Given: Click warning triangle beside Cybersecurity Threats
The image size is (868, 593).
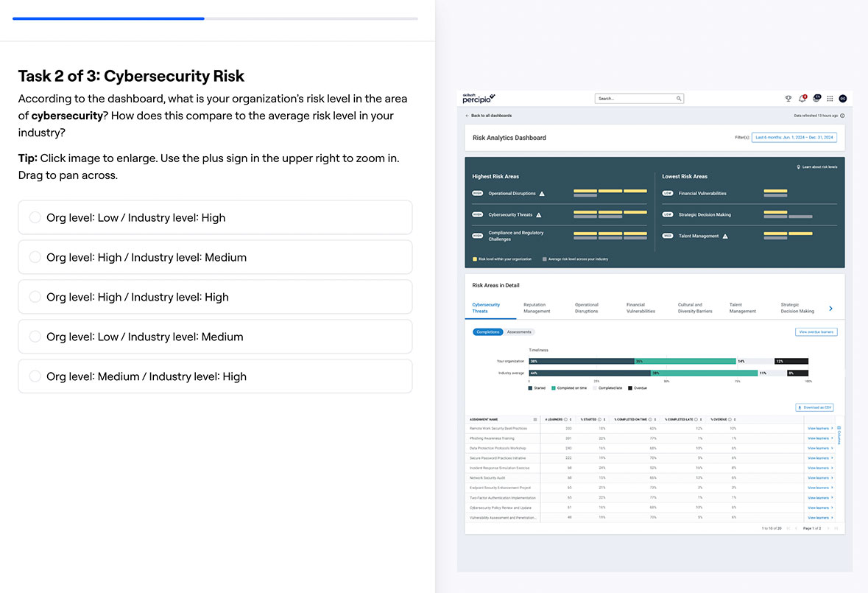Looking at the screenshot, I should pyautogui.click(x=539, y=215).
